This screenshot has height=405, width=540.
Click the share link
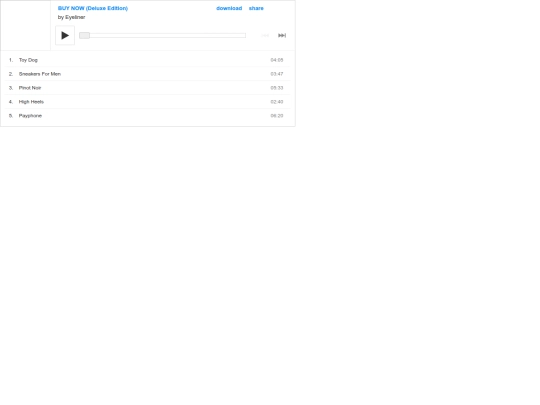(256, 8)
